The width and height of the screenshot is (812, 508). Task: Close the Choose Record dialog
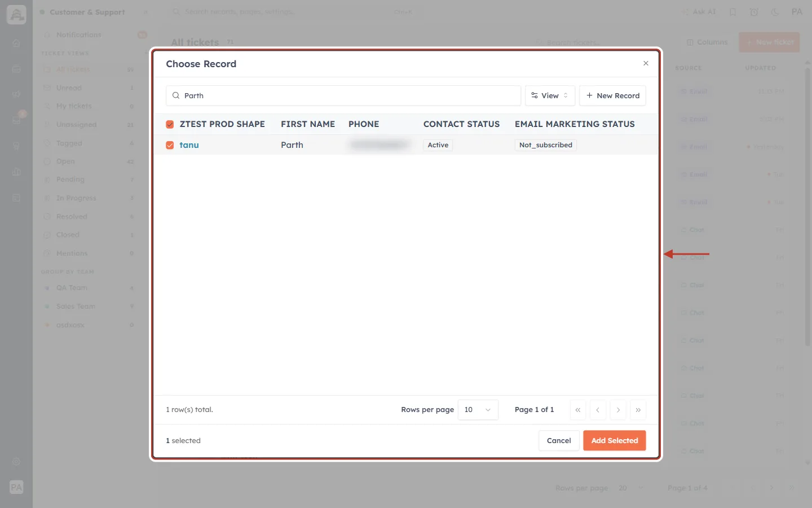tap(646, 63)
